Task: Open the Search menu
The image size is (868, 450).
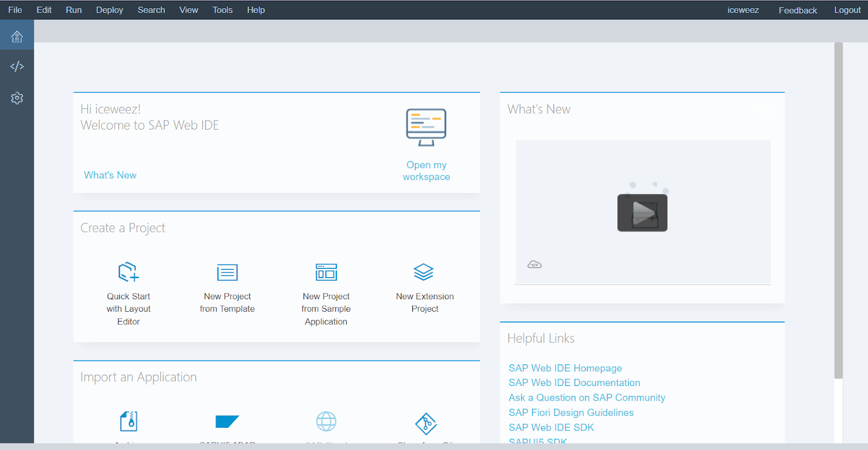Action: (151, 10)
